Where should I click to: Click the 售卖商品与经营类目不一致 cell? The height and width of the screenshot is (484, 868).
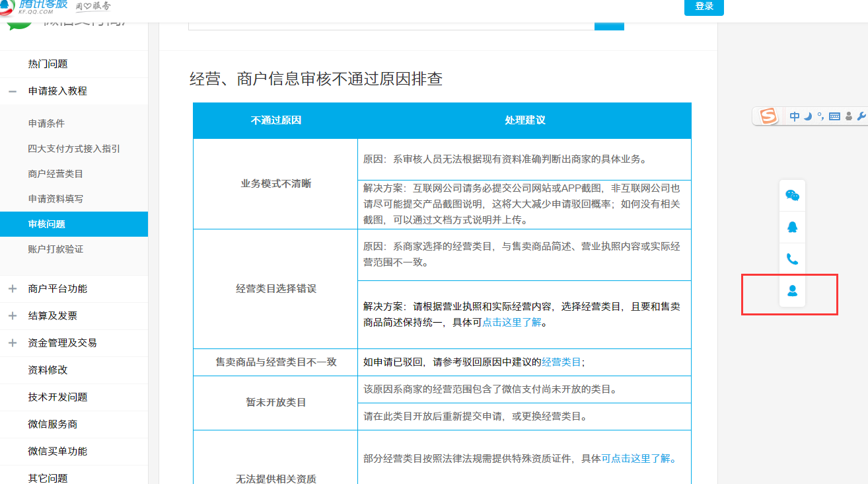(275, 362)
